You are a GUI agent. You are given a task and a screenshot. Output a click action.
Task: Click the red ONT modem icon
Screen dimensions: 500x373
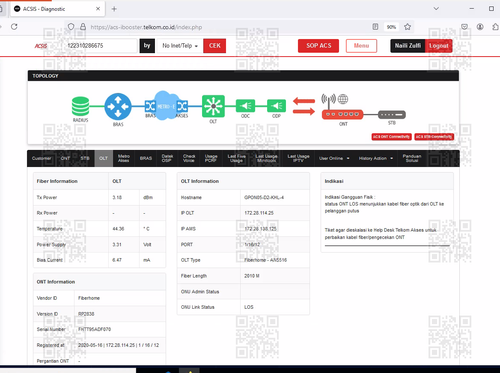[x=342, y=114]
